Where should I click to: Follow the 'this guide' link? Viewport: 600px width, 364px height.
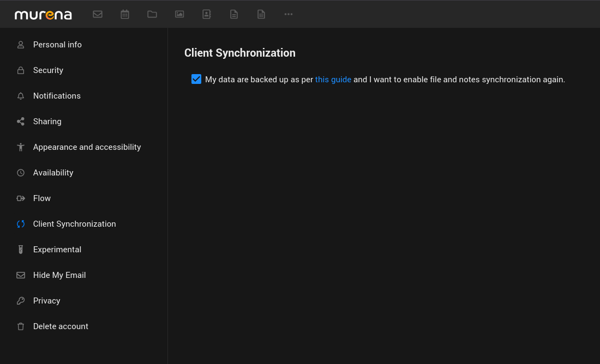click(333, 80)
